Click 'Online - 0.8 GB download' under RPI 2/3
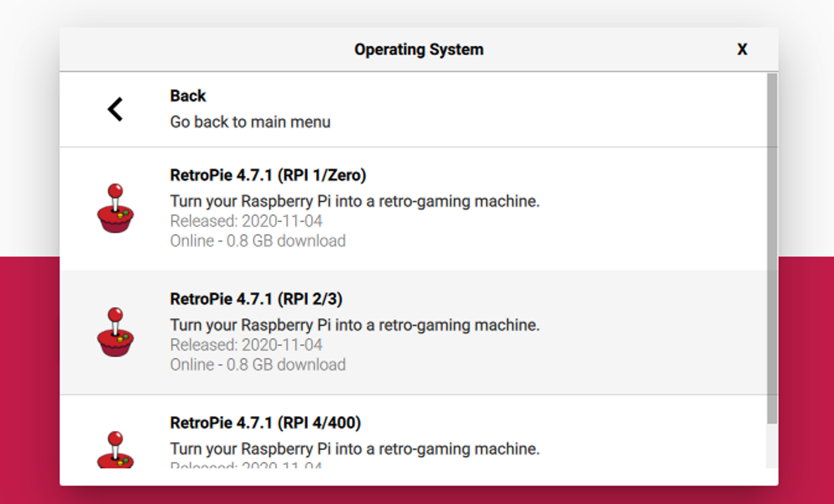Viewport: 834px width, 504px height. pos(258,365)
